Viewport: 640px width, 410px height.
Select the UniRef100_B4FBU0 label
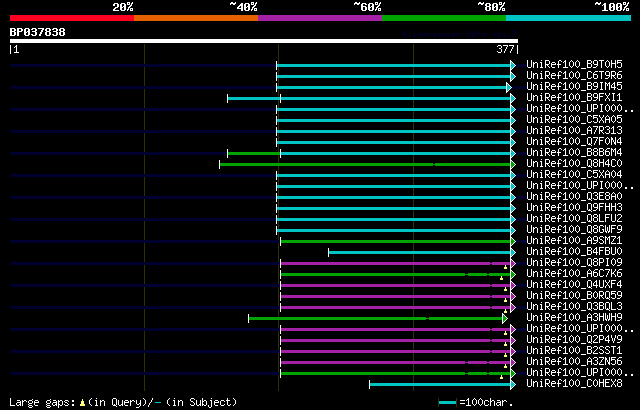pos(574,252)
